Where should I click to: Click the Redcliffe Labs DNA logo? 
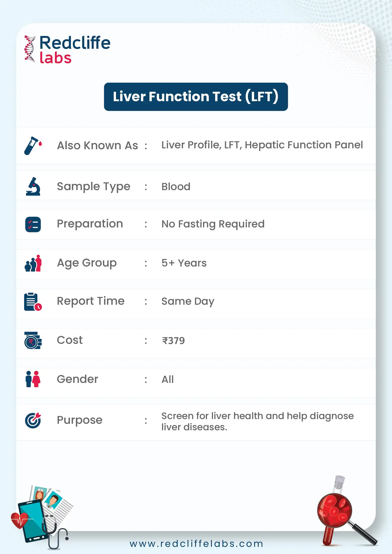coord(30,49)
